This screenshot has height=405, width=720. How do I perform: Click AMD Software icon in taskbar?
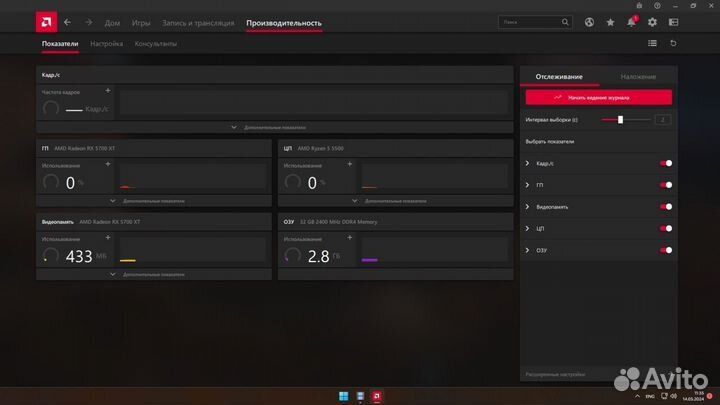[x=377, y=396]
